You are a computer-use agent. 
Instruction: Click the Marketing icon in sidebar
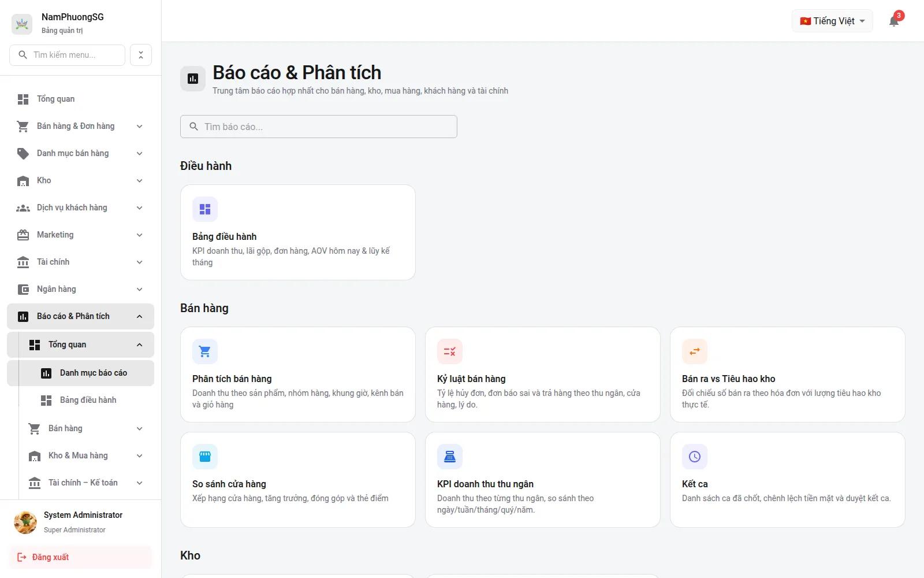[x=23, y=235]
